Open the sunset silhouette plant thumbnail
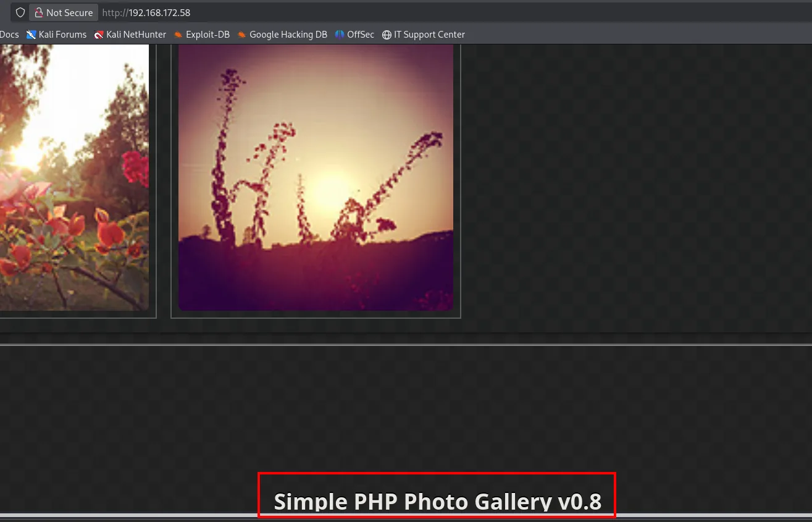 (x=316, y=177)
